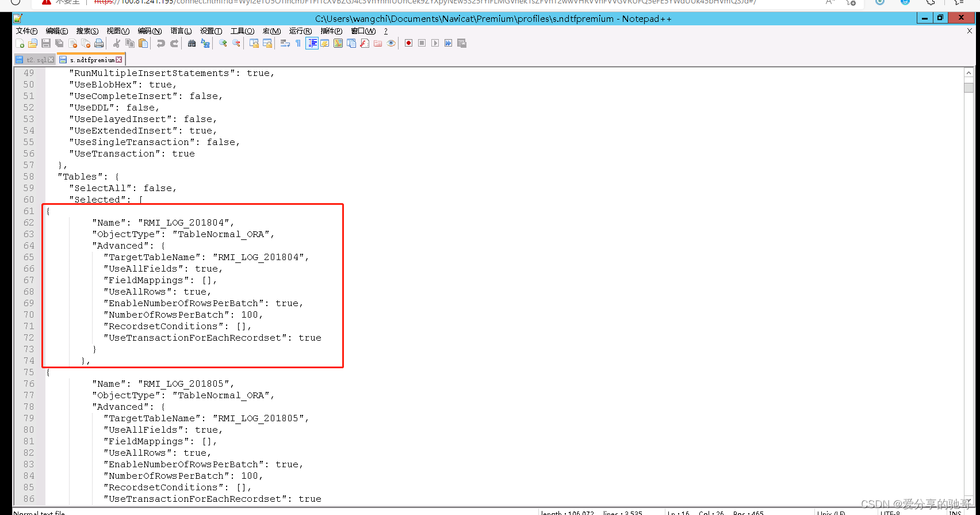Viewport: 980px width, 515px height.
Task: Toggle synchronized horizontal scrolling
Action: point(267,43)
